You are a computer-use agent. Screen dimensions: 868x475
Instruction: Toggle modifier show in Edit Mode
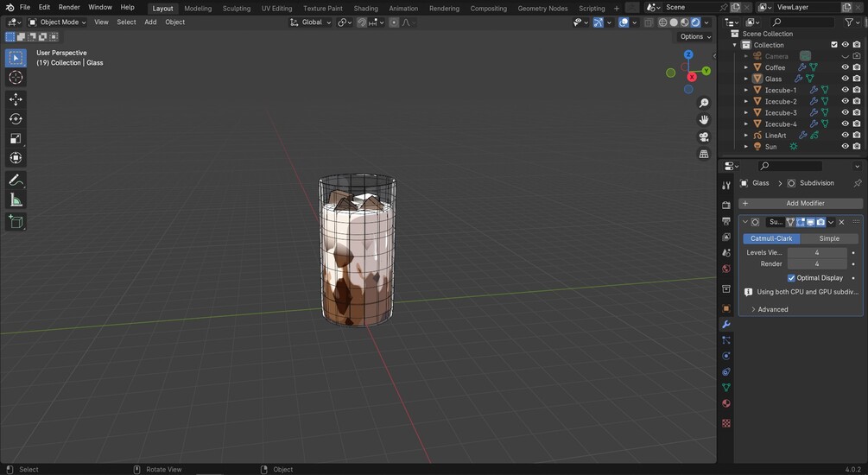point(801,222)
